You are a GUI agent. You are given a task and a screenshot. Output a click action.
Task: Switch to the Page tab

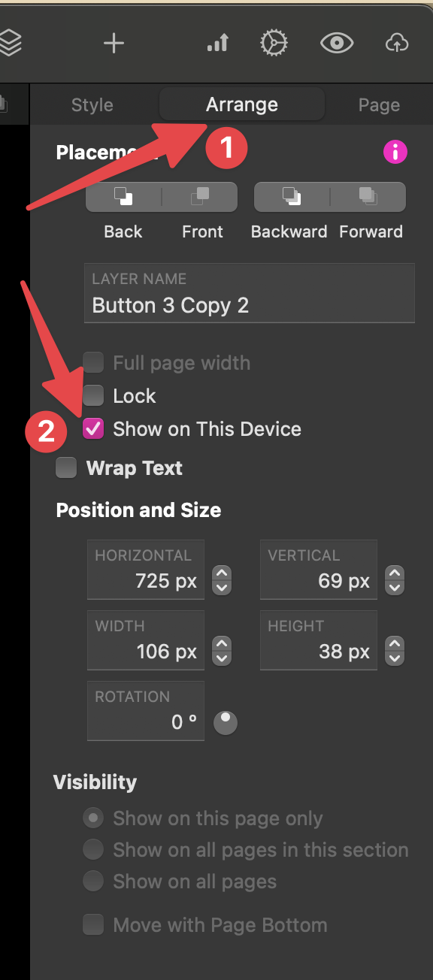pyautogui.click(x=379, y=104)
